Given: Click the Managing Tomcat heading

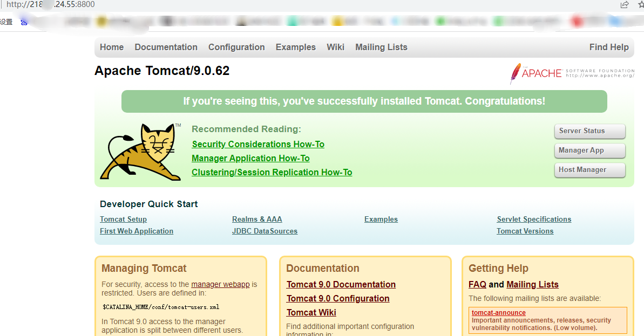Looking at the screenshot, I should click(x=144, y=268).
